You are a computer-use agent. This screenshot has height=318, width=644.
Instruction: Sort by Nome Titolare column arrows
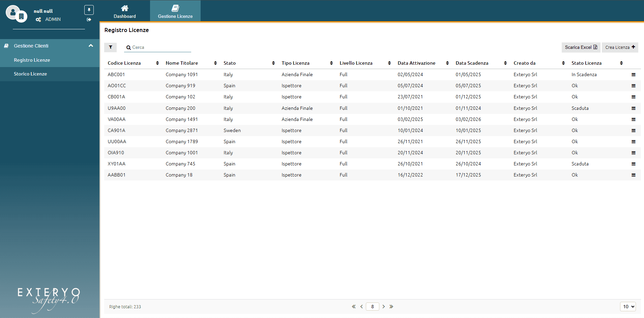pyautogui.click(x=215, y=63)
